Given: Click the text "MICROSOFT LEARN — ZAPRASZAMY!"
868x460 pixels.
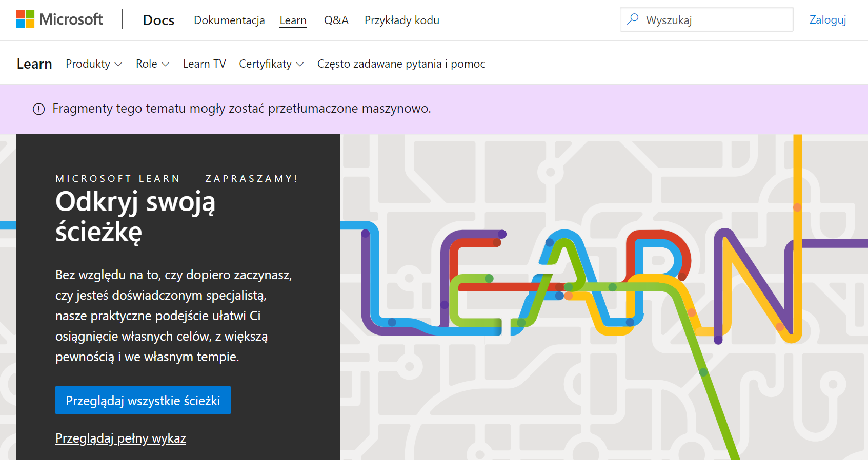Looking at the screenshot, I should click(176, 178).
